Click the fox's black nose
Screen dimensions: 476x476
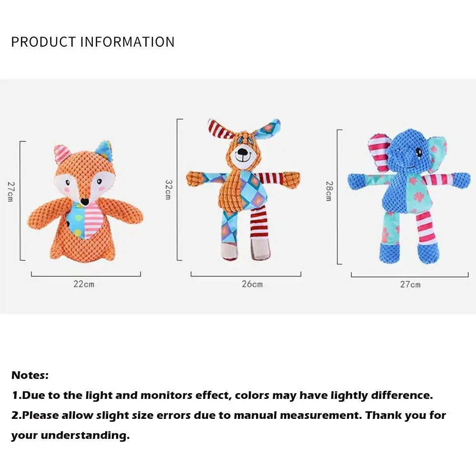84,201
